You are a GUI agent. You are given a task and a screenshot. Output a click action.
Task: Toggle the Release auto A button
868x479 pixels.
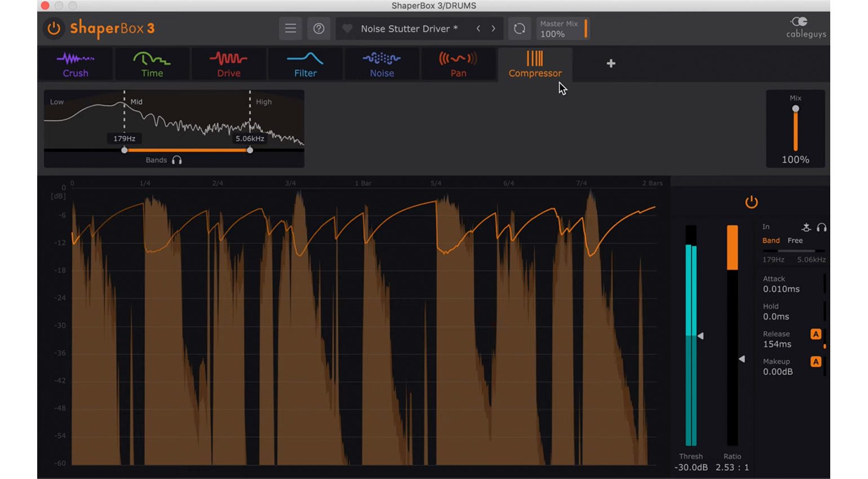[x=816, y=334]
